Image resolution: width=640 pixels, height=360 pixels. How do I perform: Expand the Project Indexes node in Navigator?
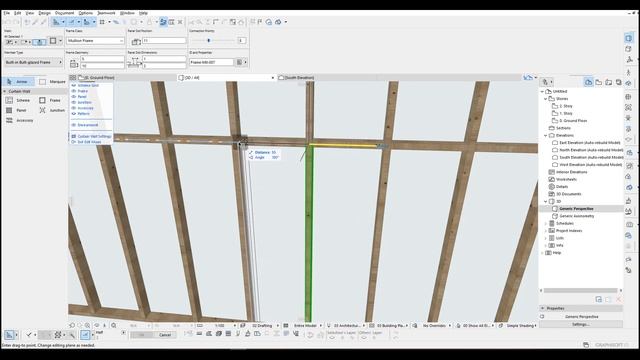click(545, 231)
